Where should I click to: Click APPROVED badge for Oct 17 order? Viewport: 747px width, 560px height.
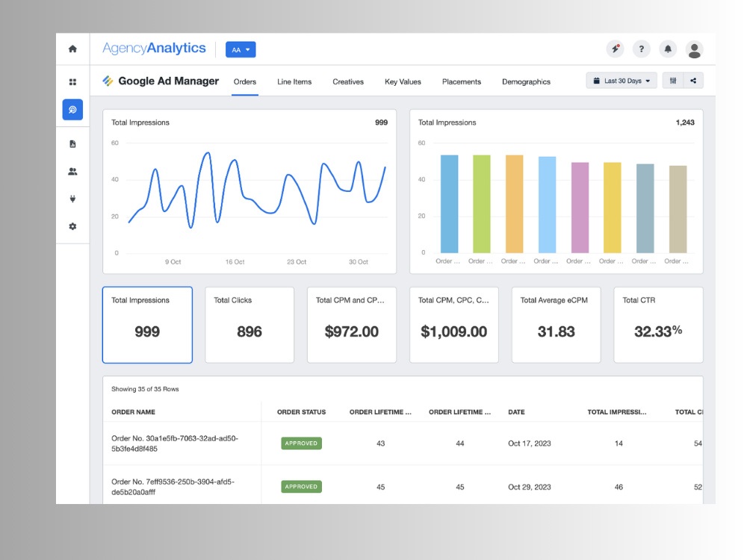[301, 444]
